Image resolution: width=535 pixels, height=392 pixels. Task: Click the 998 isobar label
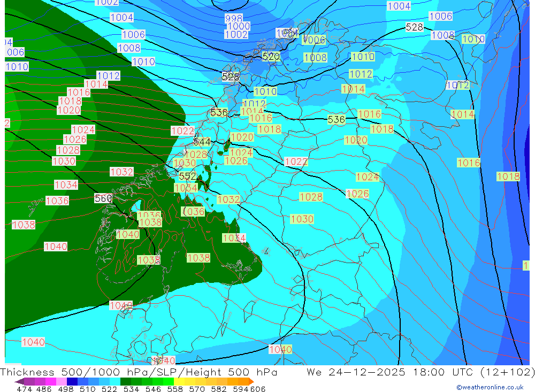(234, 18)
